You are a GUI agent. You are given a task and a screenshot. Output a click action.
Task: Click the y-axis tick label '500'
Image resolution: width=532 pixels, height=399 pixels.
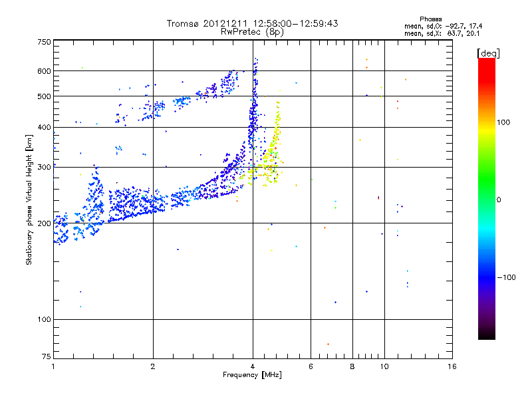click(x=44, y=96)
